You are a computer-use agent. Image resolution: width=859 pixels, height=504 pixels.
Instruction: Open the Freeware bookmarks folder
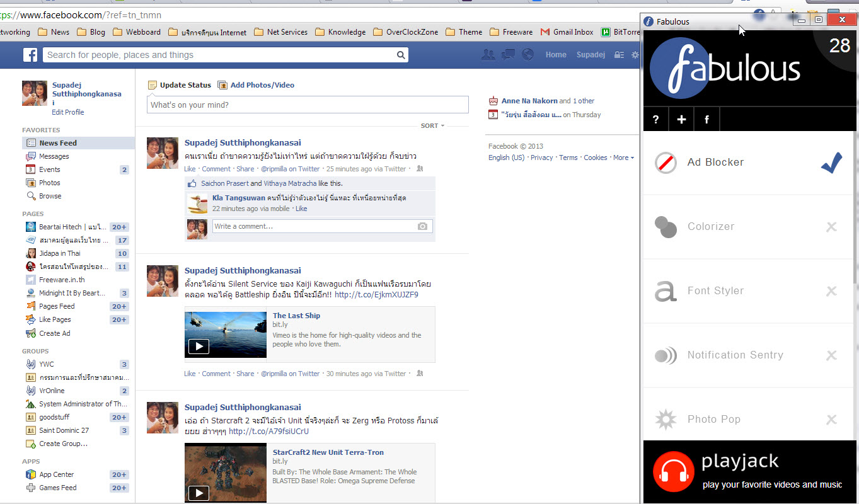511,32
